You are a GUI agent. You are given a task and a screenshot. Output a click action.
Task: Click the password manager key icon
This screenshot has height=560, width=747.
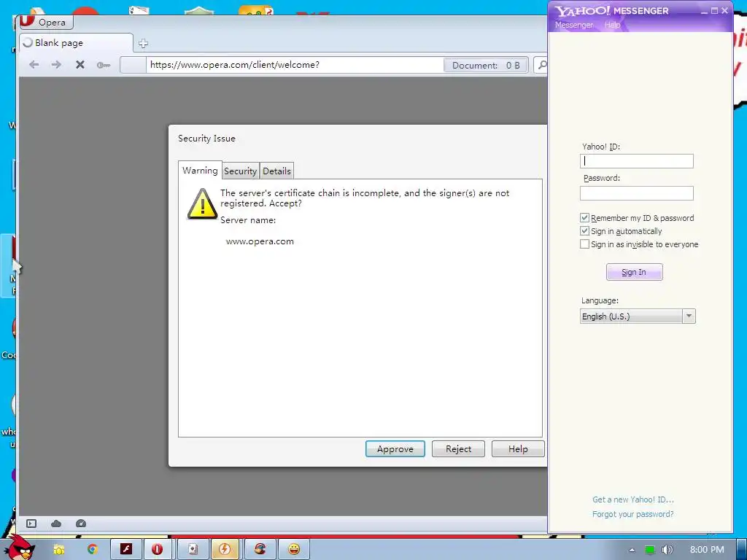[x=104, y=65]
